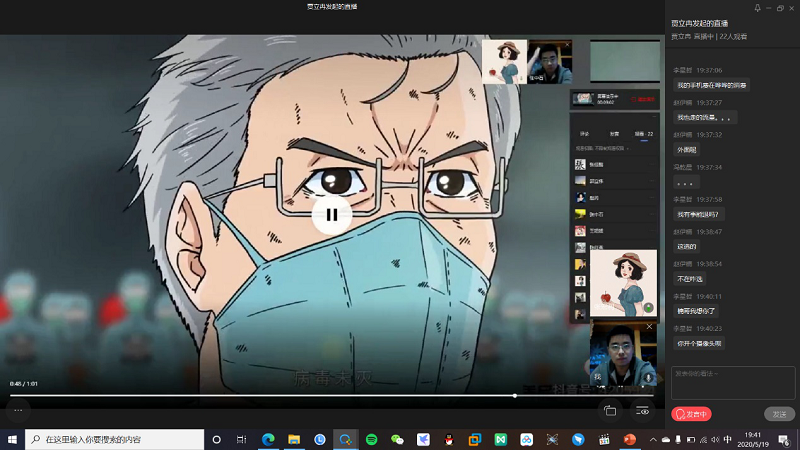Viewport: 800px width, 450px height.
Task: Close the small webcam overlay at top
Action: [567, 45]
